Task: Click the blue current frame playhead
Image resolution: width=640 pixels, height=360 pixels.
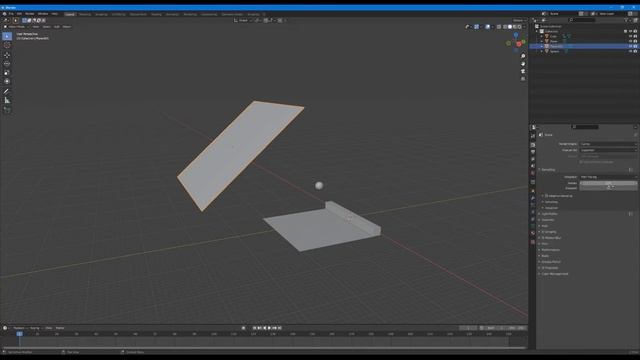Action: click(20, 334)
